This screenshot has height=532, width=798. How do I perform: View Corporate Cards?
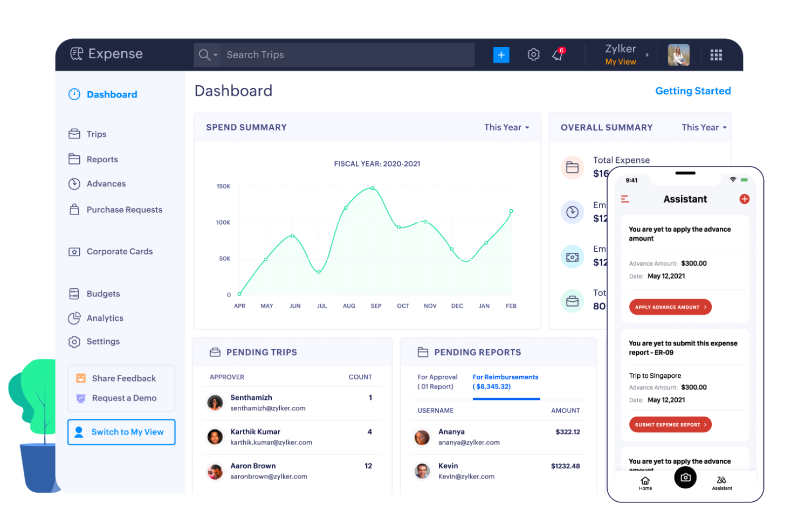[120, 251]
